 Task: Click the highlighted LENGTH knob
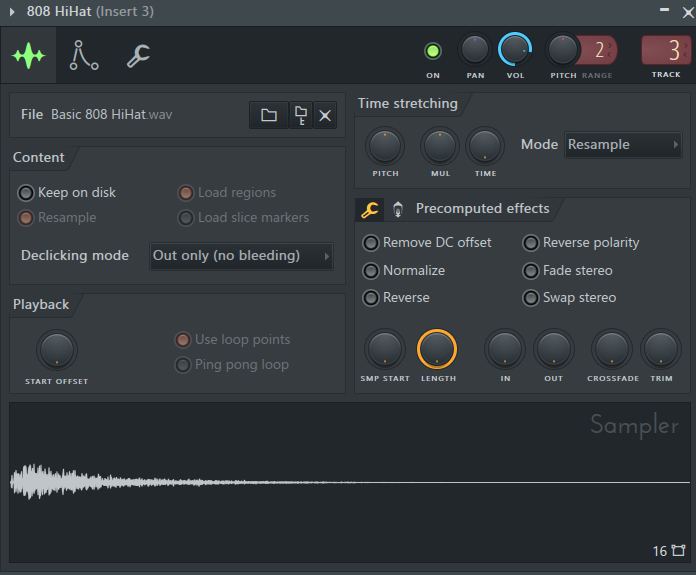437,349
